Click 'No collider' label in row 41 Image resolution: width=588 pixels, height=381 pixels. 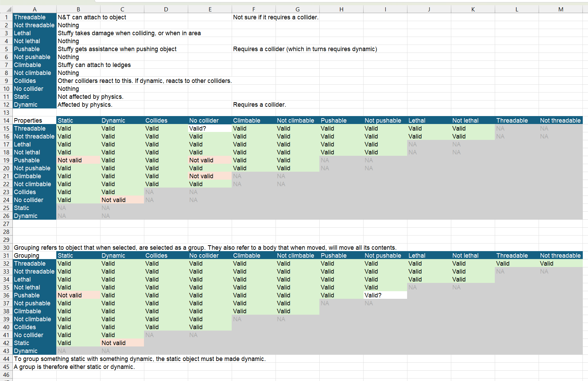(x=35, y=335)
